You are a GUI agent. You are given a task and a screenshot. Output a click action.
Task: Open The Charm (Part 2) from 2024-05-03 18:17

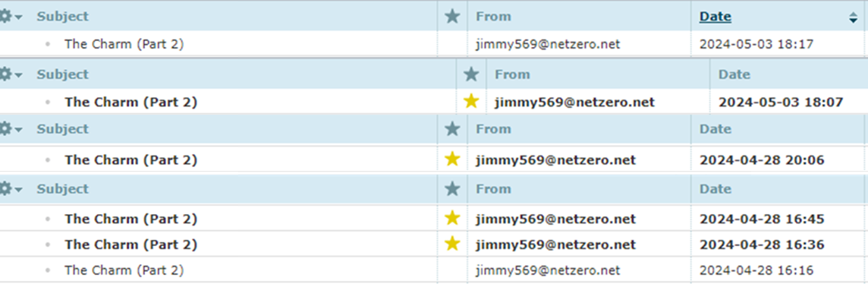[x=124, y=44]
